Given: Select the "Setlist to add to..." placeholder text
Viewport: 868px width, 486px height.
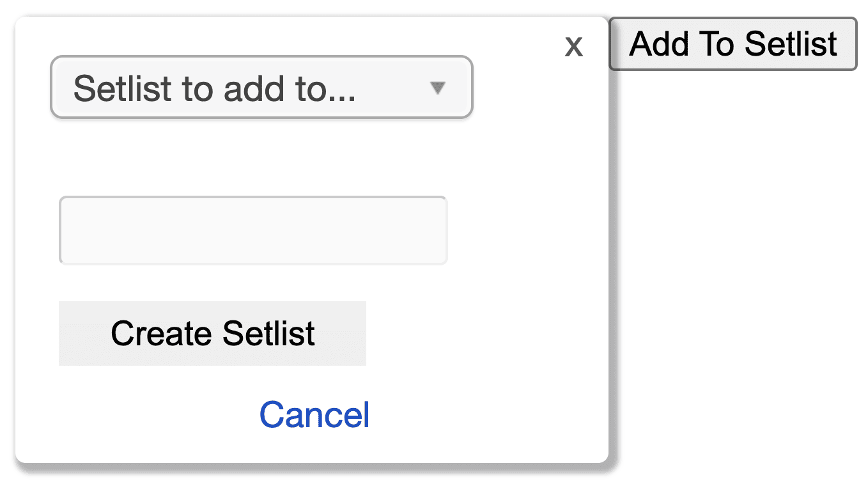Looking at the screenshot, I should click(x=214, y=88).
